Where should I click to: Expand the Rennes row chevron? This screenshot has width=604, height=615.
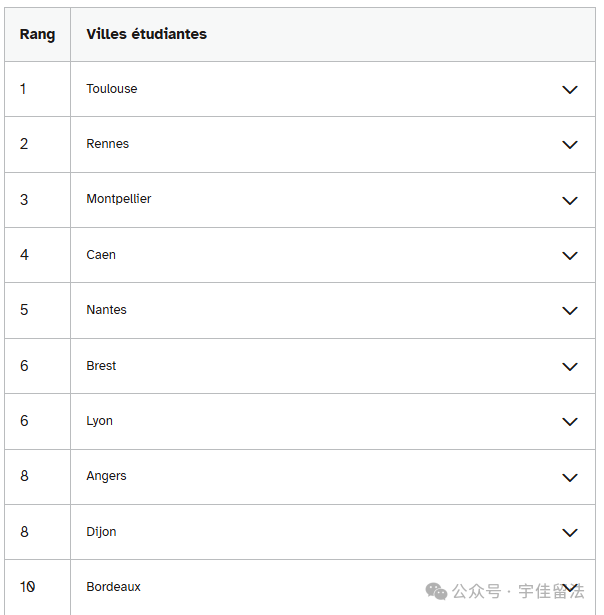click(569, 145)
